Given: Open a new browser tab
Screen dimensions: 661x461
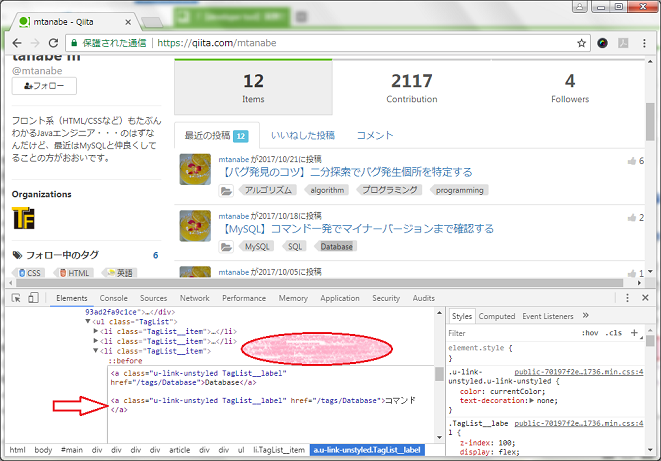Looking at the screenshot, I should pyautogui.click(x=152, y=22).
